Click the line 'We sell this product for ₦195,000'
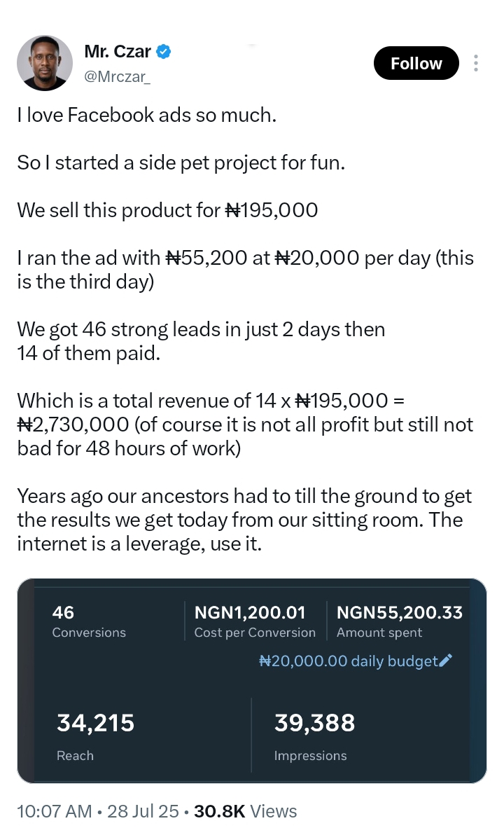Image resolution: width=504 pixels, height=835 pixels. point(167,210)
